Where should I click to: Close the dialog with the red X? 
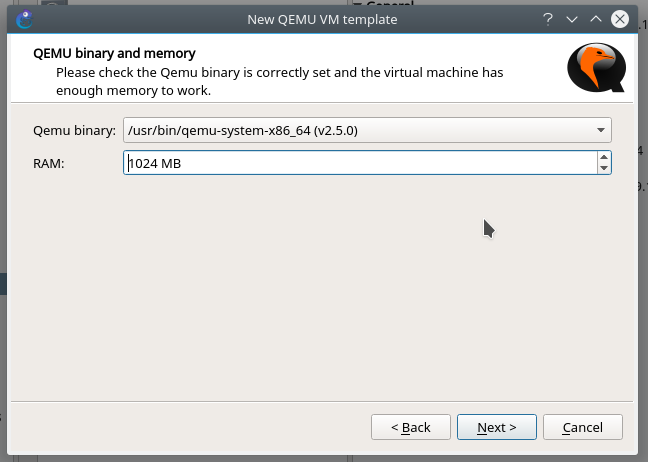click(x=621, y=19)
